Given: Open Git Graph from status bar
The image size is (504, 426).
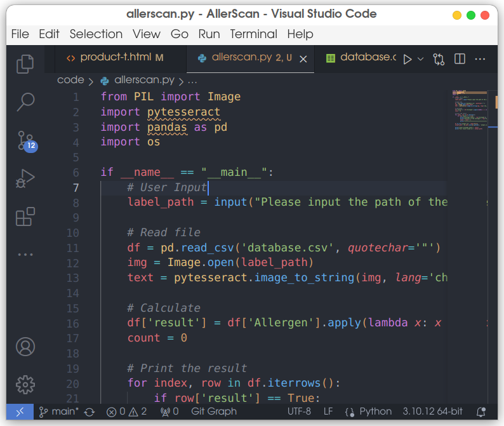Looking at the screenshot, I should [214, 411].
